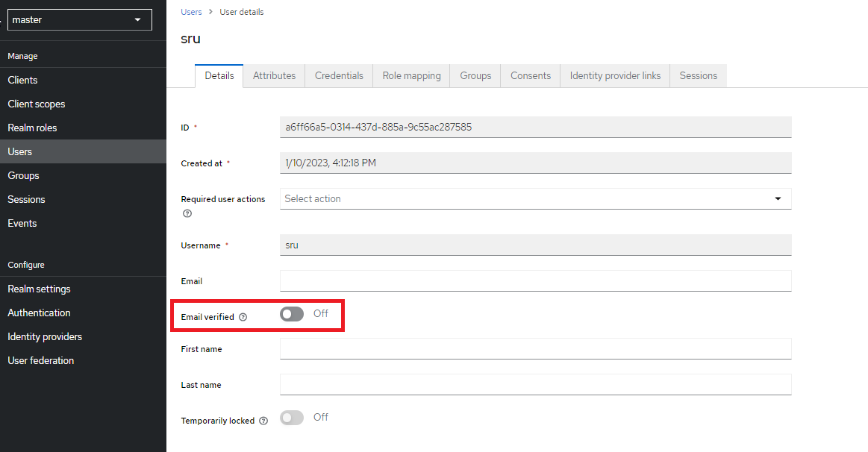Open the Clients section

23,80
